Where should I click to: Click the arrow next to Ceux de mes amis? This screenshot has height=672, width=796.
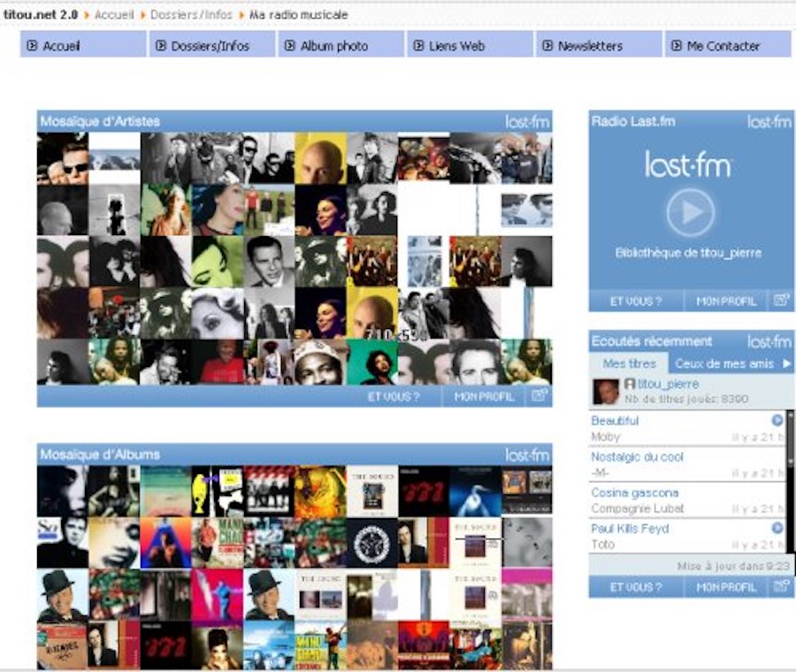[787, 363]
